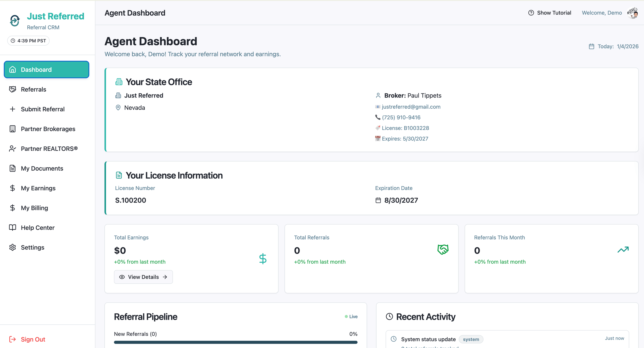Click the New Referrals progress bar
Image resolution: width=644 pixels, height=348 pixels.
(236, 342)
